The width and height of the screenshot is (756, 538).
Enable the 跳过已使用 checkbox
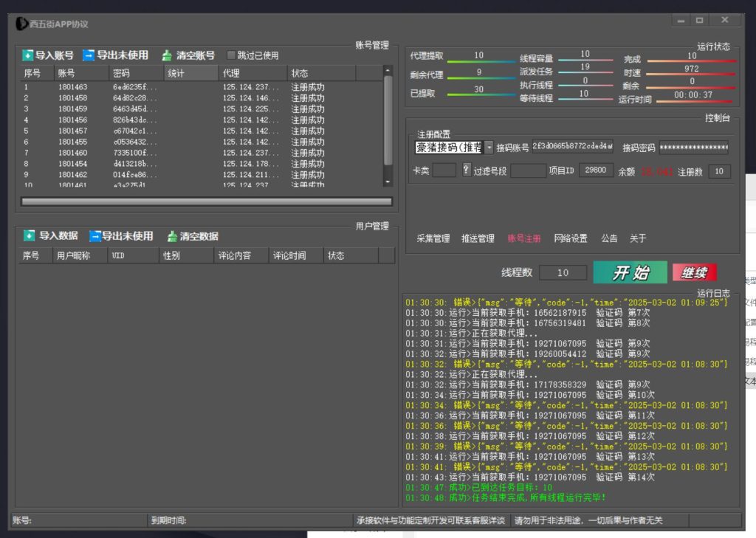click(231, 55)
